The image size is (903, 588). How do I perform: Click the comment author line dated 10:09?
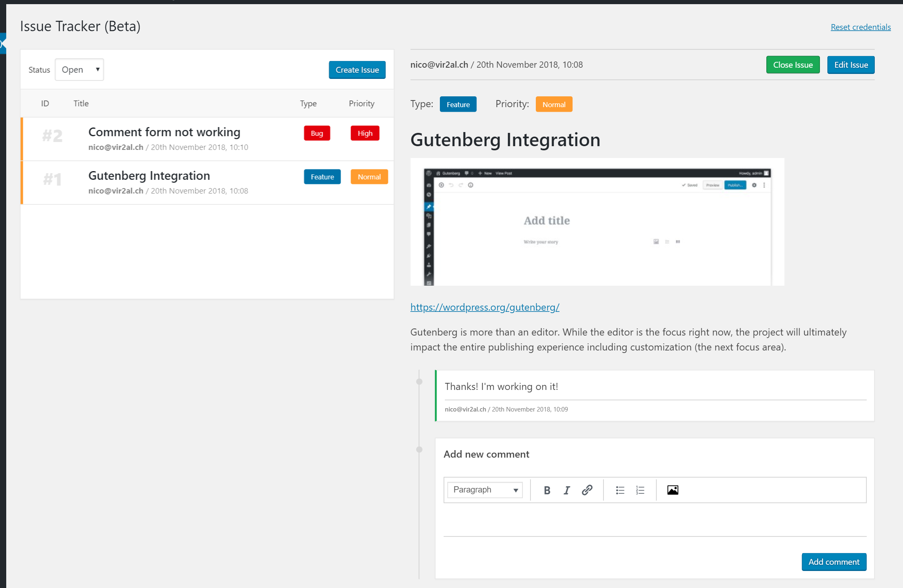pos(506,409)
